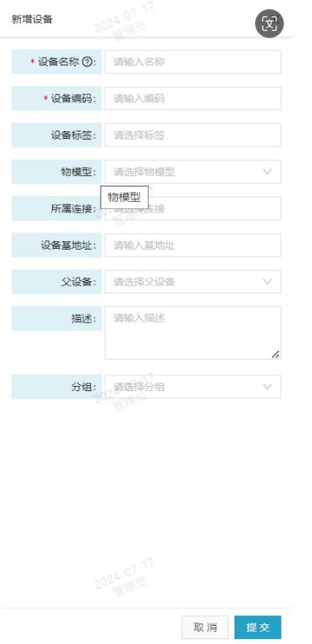Viewport: 312px width, 644px height.
Task: Focus the 请输入基地址 input box
Action: point(193,246)
